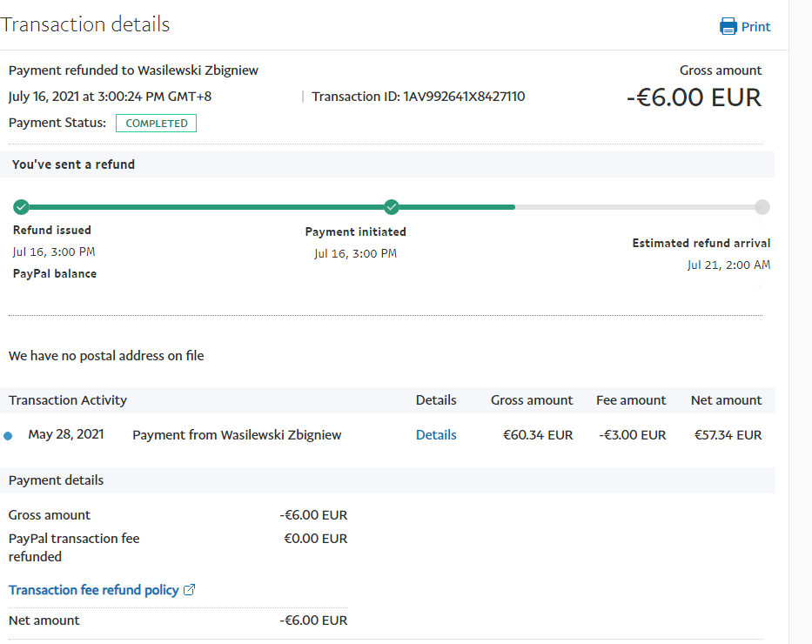Click the grey Estimated refund arrival circle
The image size is (812, 644).
coord(762,207)
